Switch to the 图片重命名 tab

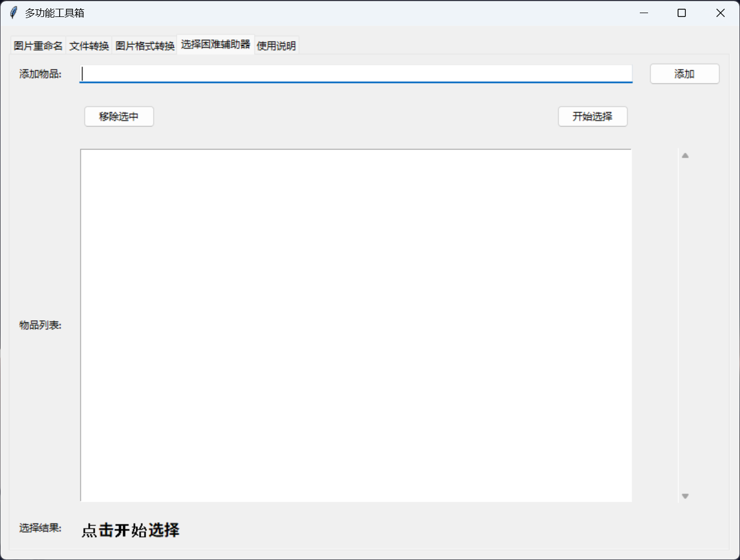pos(38,46)
